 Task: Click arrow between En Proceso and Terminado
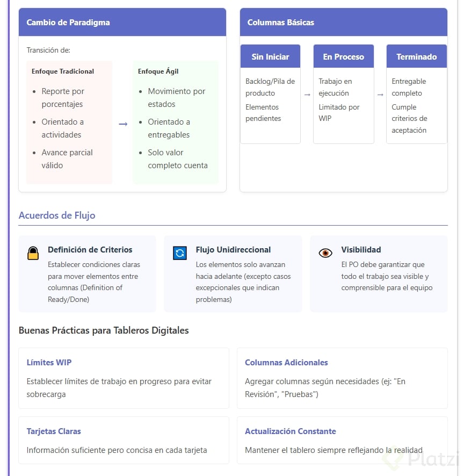click(380, 95)
